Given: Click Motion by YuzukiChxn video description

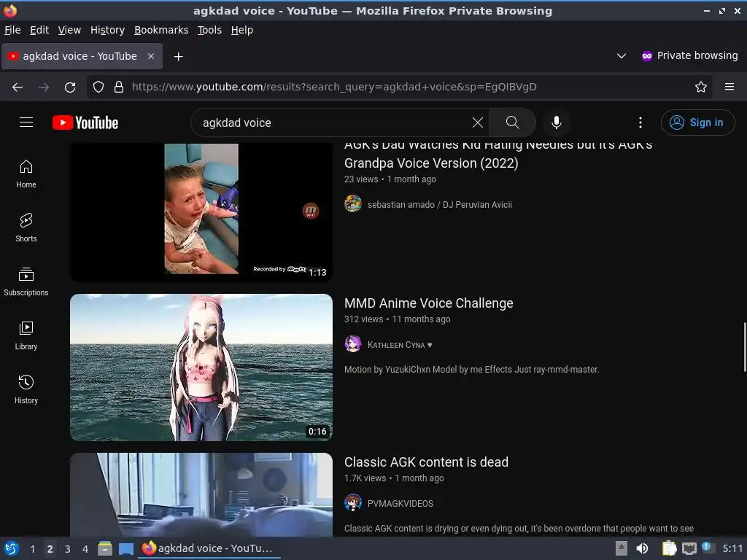Looking at the screenshot, I should point(472,370).
